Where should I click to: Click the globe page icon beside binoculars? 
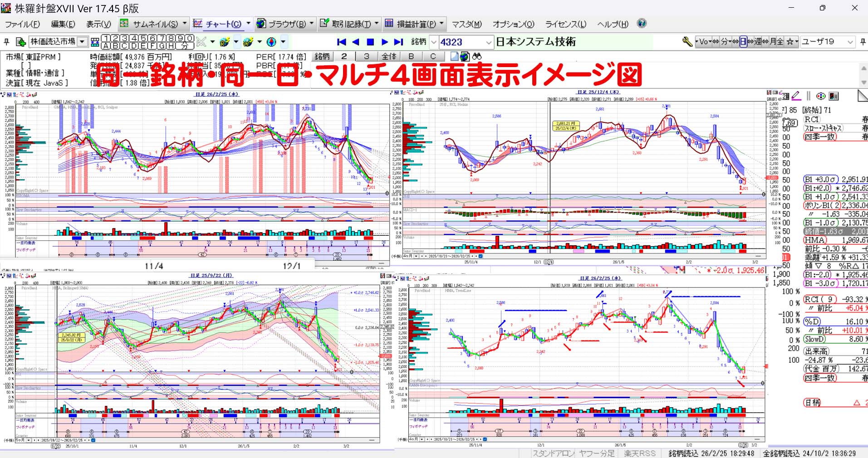pyautogui.click(x=465, y=56)
